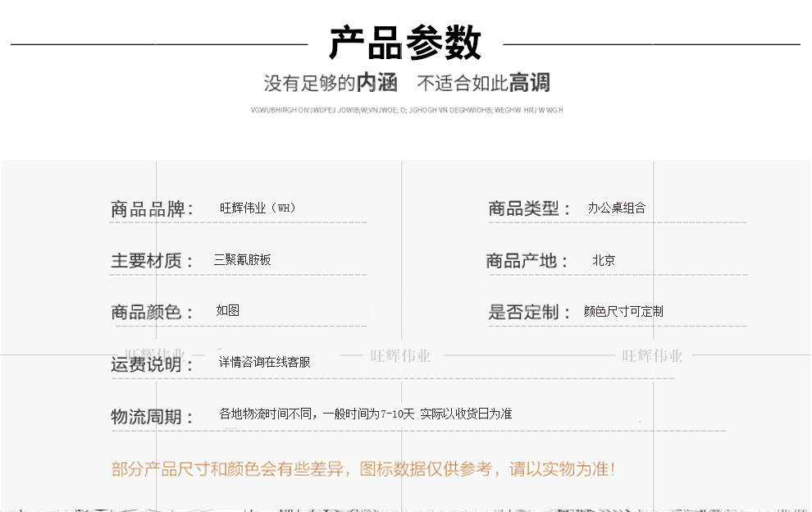Click the 产品参数 heading
The width and height of the screenshot is (812, 512).
(405, 43)
